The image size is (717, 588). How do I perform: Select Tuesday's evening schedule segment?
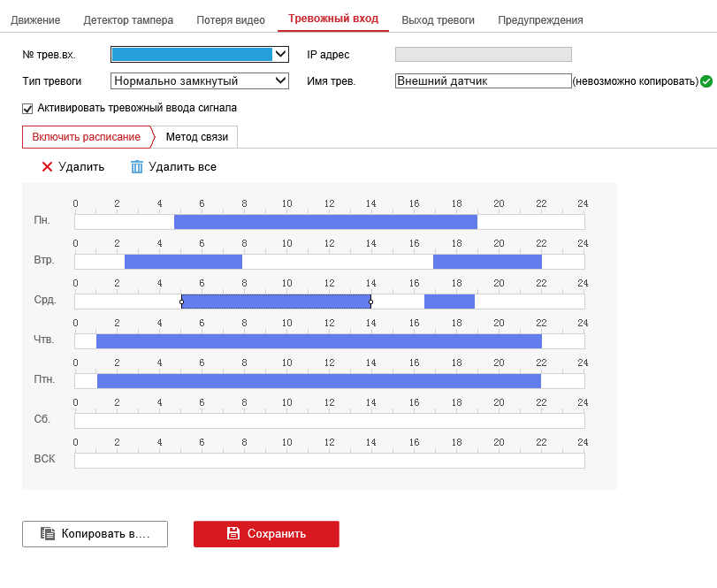(x=487, y=262)
